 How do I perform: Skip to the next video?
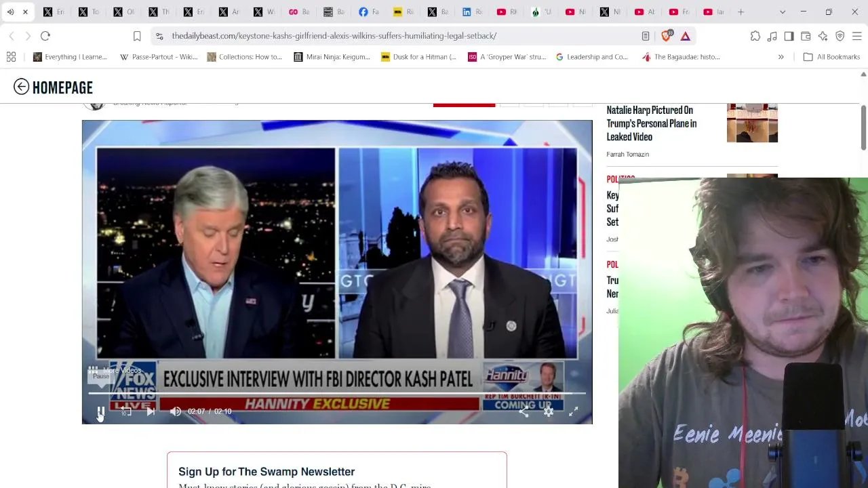[151, 411]
